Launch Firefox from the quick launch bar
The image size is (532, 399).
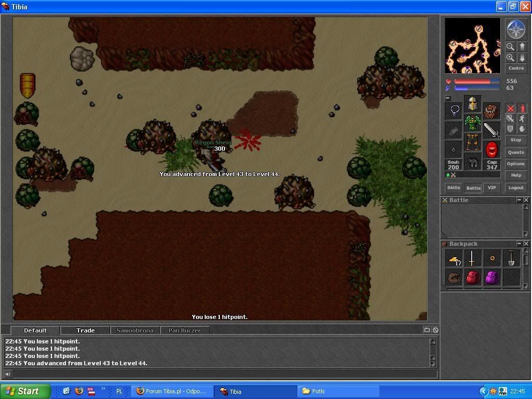click(x=79, y=391)
